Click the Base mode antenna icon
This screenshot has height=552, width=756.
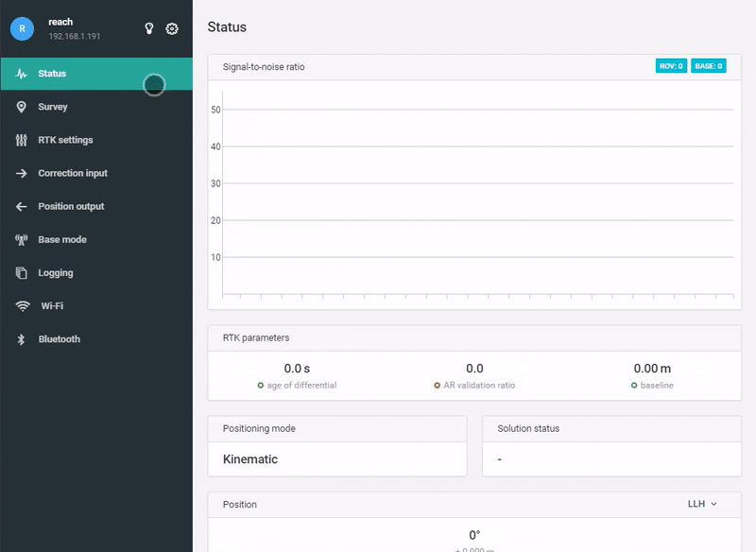tap(21, 239)
